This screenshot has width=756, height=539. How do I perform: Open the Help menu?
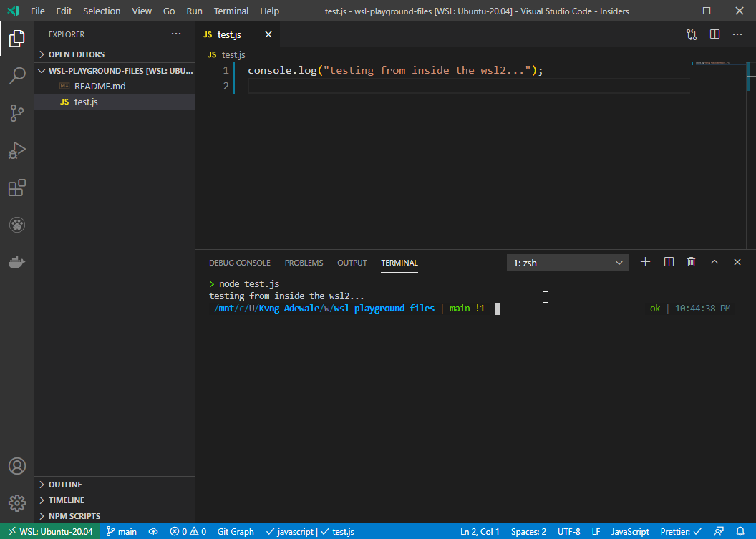(269, 11)
